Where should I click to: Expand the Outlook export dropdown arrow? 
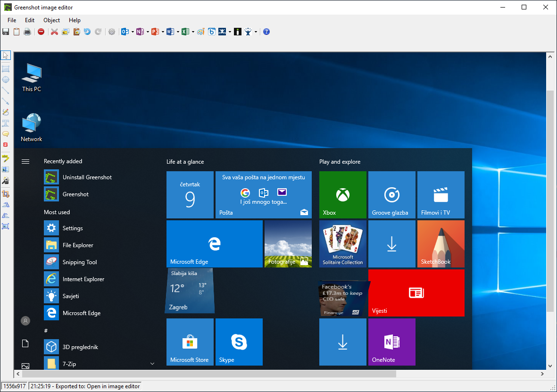[x=133, y=32]
